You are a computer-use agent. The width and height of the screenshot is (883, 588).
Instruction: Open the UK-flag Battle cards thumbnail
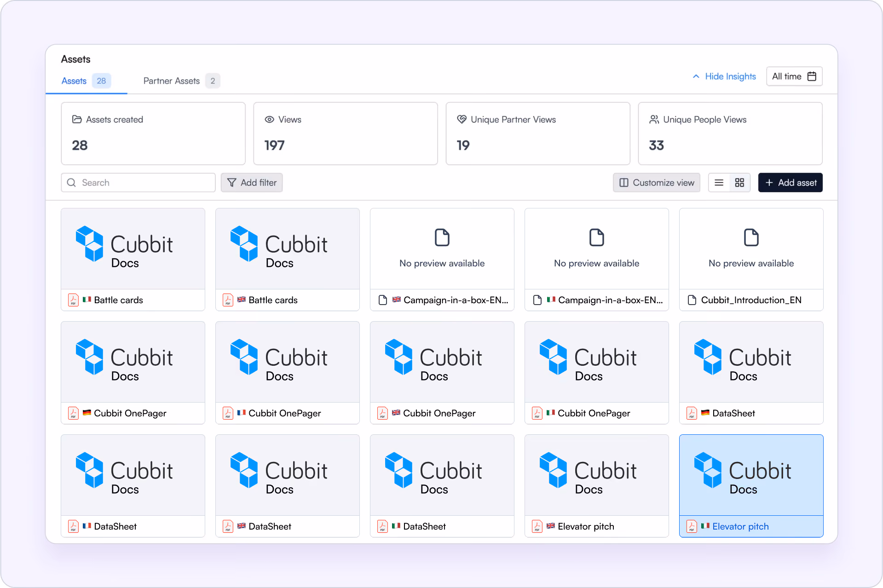[288, 249]
